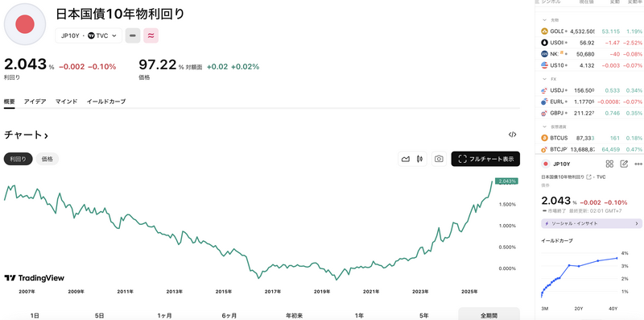Click the 97.22 価格 value
The height and width of the screenshot is (320, 644).
(158, 64)
